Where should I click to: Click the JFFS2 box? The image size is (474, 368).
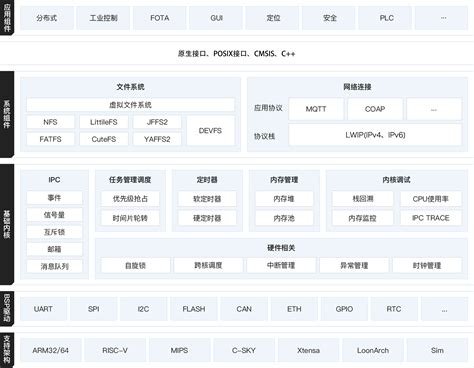click(157, 122)
